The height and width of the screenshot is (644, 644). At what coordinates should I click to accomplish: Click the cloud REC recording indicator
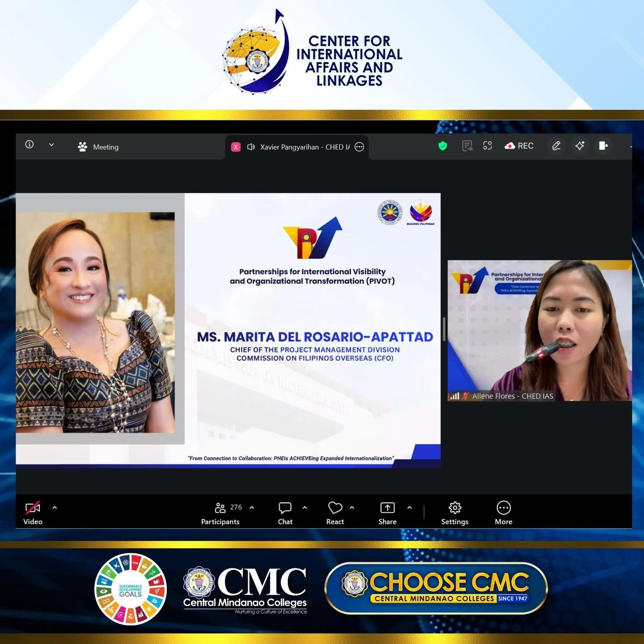pos(519,146)
